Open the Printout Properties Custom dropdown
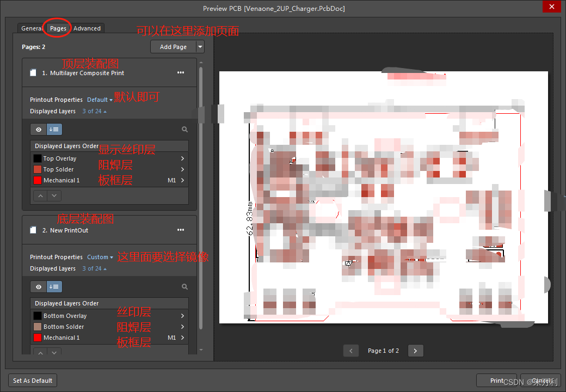The width and height of the screenshot is (566, 392). [x=100, y=257]
